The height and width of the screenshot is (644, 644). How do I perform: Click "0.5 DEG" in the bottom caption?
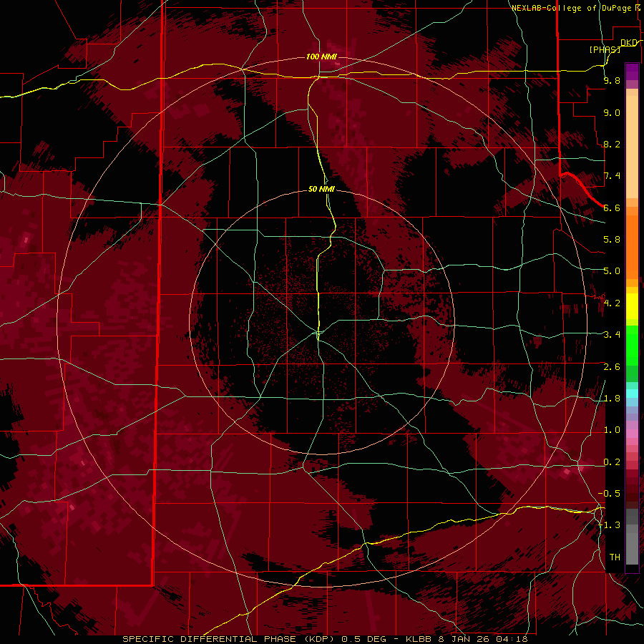[x=364, y=639]
